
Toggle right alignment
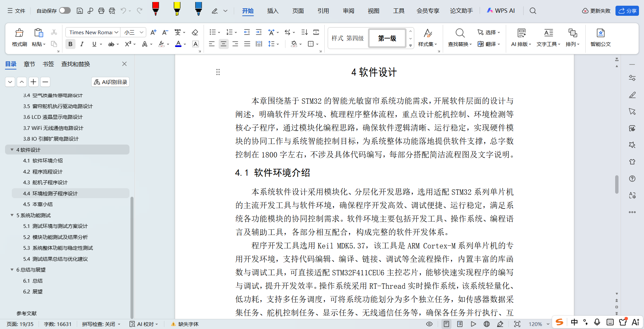pyautogui.click(x=235, y=44)
